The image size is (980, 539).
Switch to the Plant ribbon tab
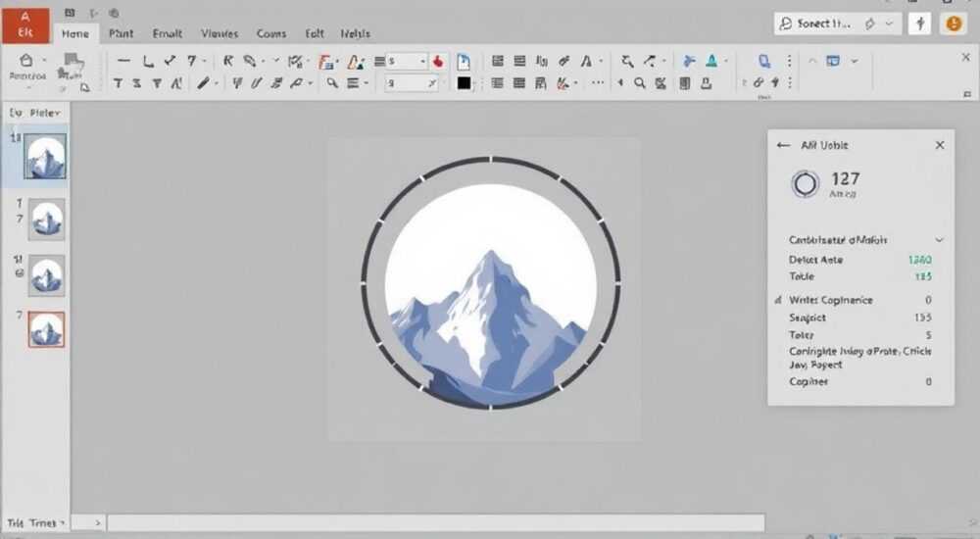121,33
